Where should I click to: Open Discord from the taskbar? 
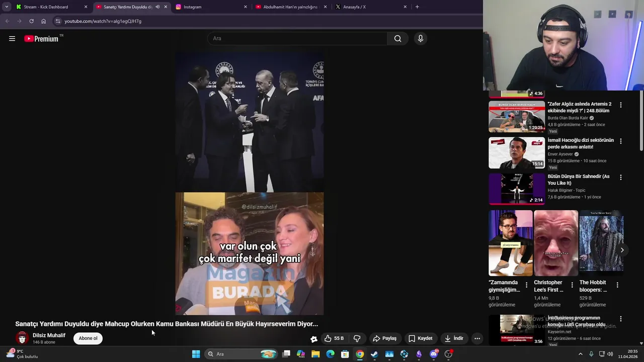434,354
